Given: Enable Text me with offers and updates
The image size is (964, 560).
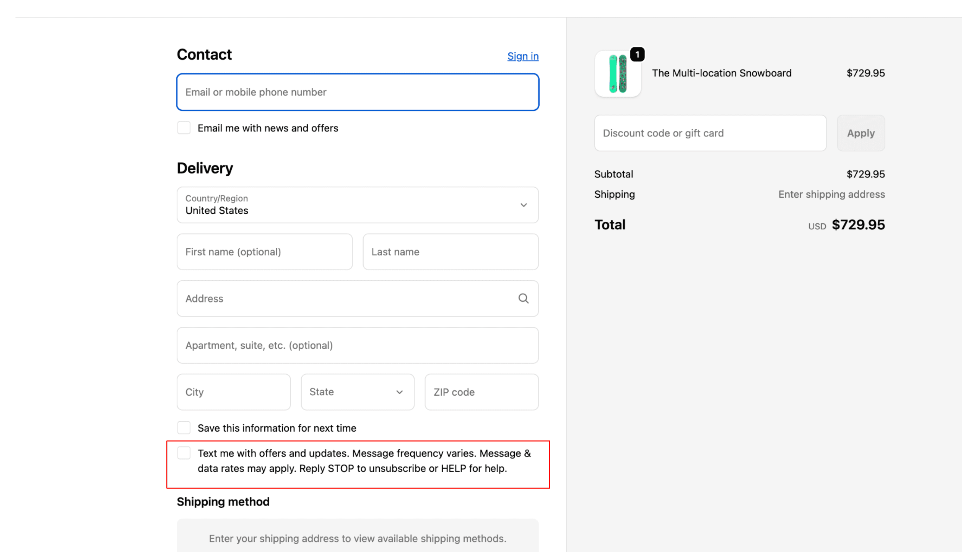Looking at the screenshot, I should tap(184, 452).
